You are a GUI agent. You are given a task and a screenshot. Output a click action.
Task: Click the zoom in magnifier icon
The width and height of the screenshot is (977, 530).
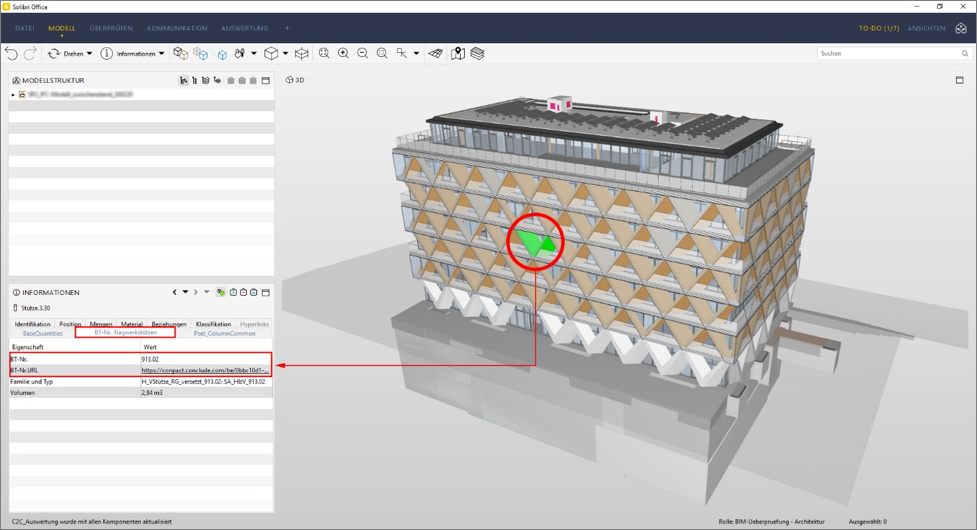343,53
